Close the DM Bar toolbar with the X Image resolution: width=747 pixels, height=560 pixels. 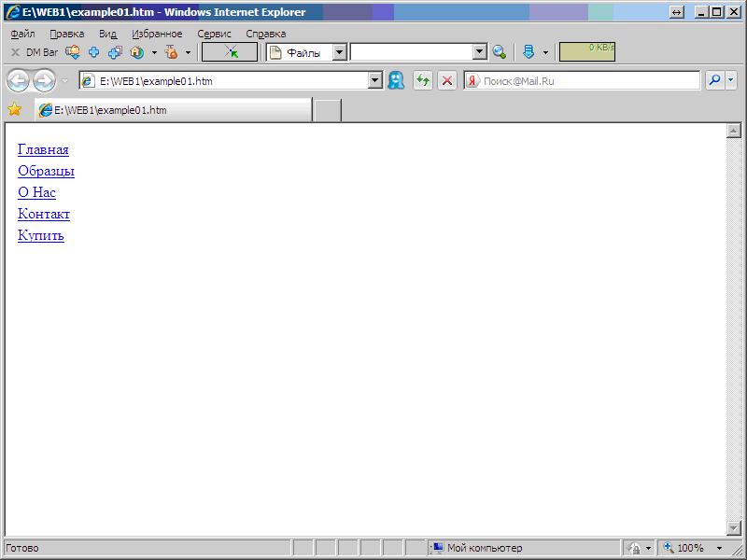[x=15, y=52]
